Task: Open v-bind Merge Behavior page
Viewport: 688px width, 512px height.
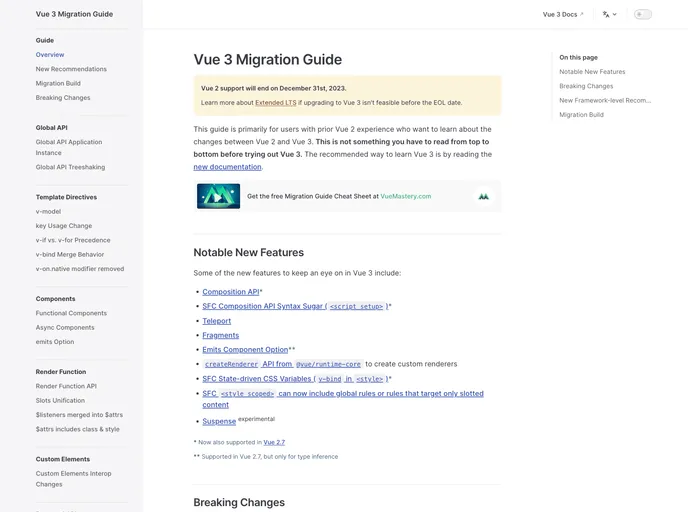Action: (x=70, y=254)
